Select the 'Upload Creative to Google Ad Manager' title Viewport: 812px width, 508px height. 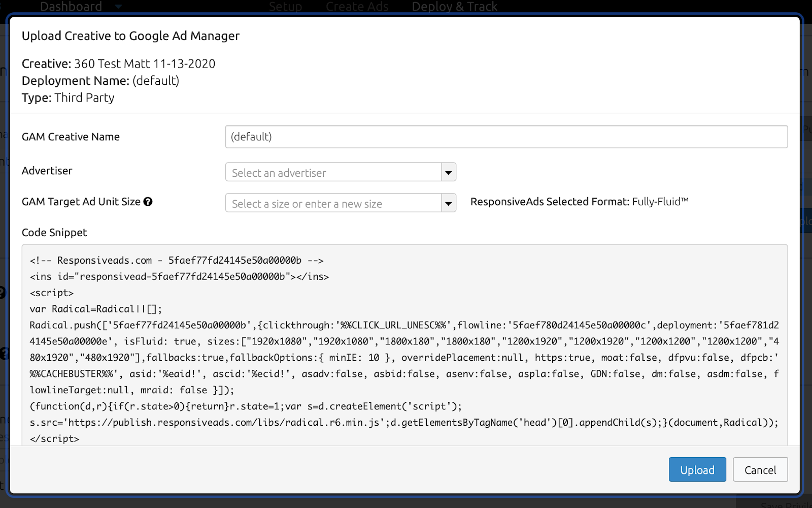pyautogui.click(x=130, y=36)
